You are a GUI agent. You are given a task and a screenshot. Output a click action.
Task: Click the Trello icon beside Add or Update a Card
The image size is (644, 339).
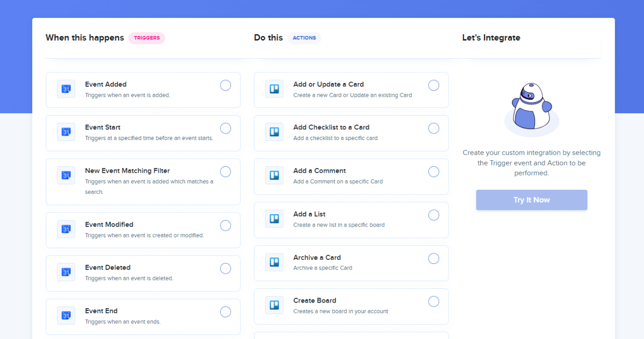[x=274, y=89]
